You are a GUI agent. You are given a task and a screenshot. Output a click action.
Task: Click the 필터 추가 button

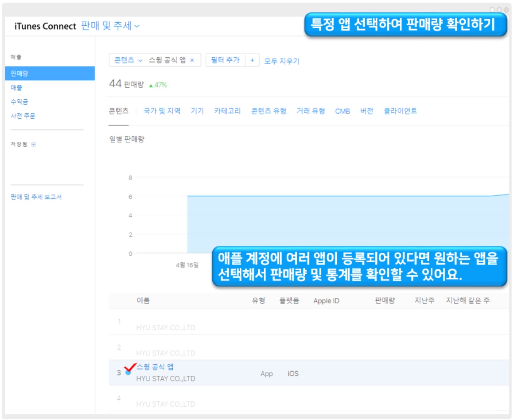coord(225,60)
